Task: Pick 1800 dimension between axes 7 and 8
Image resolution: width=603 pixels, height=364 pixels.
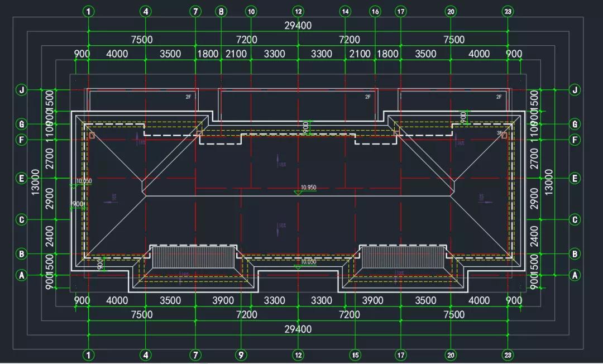Action: pyautogui.click(x=208, y=54)
